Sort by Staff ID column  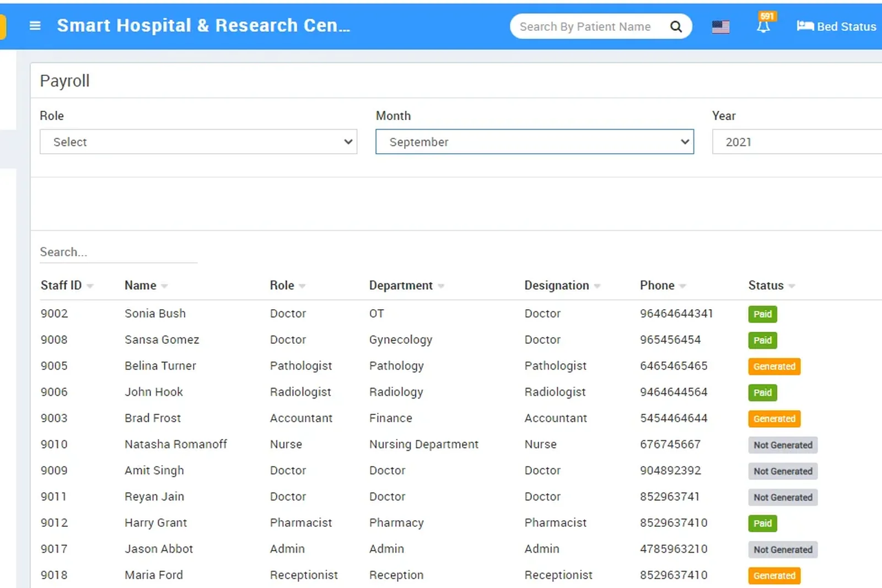tap(67, 285)
